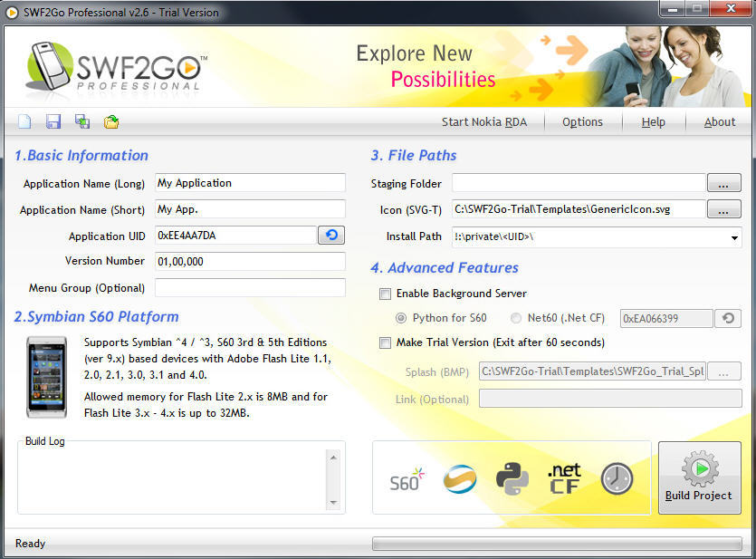Create a new project with the blank page icon

pos(24,121)
